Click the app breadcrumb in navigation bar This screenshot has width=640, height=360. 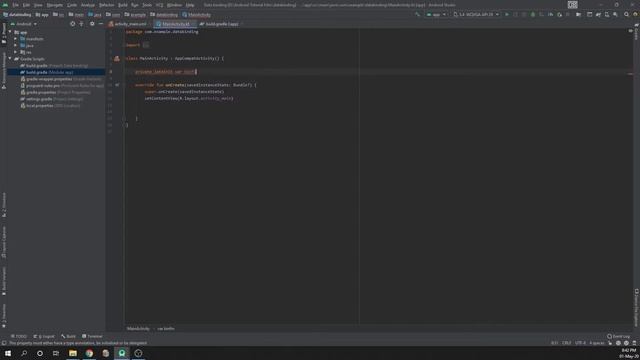pyautogui.click(x=42, y=15)
